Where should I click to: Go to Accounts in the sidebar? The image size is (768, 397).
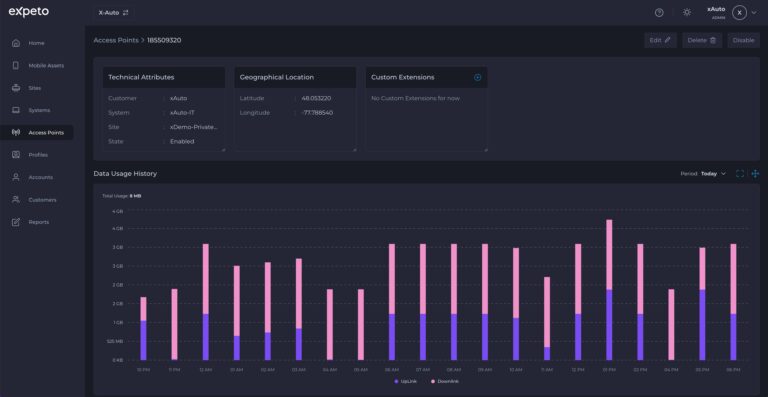37,177
